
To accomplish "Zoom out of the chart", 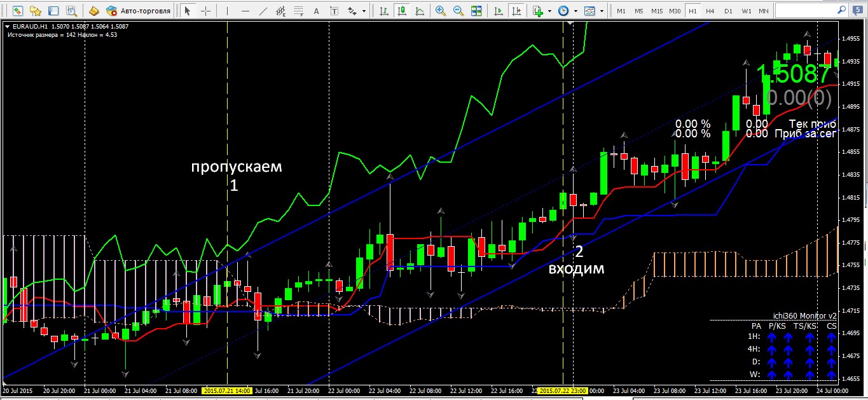I will [x=458, y=11].
